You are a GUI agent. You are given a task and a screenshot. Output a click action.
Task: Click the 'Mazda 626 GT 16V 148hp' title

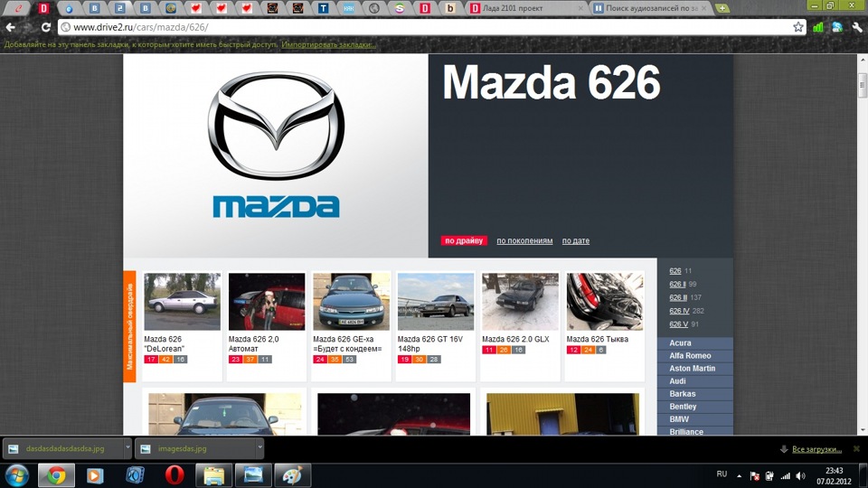coord(430,343)
